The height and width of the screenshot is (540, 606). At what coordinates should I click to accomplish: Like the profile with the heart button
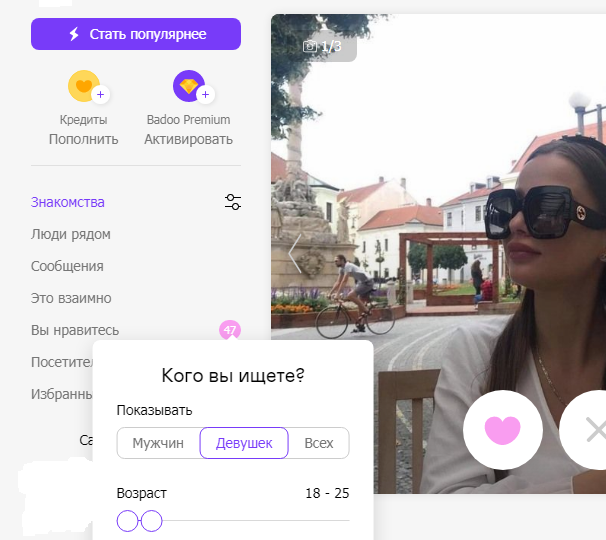pyautogui.click(x=503, y=430)
